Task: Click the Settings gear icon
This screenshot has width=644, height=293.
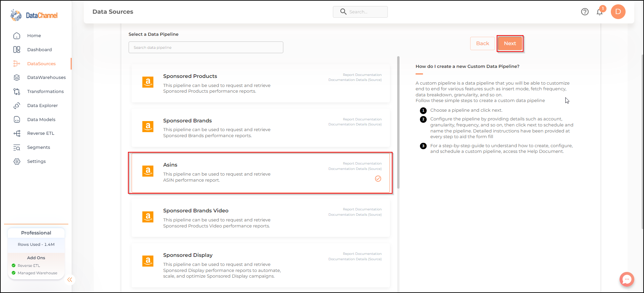Action: pyautogui.click(x=17, y=162)
